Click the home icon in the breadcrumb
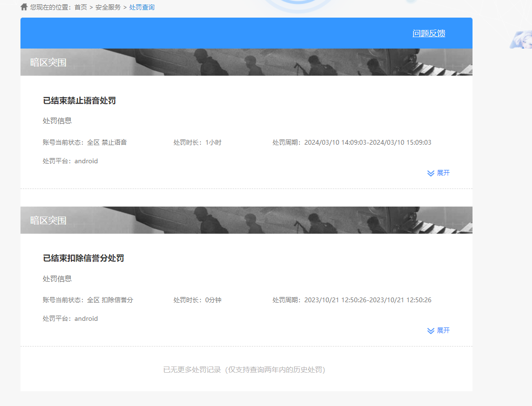The height and width of the screenshot is (406, 532). click(24, 7)
